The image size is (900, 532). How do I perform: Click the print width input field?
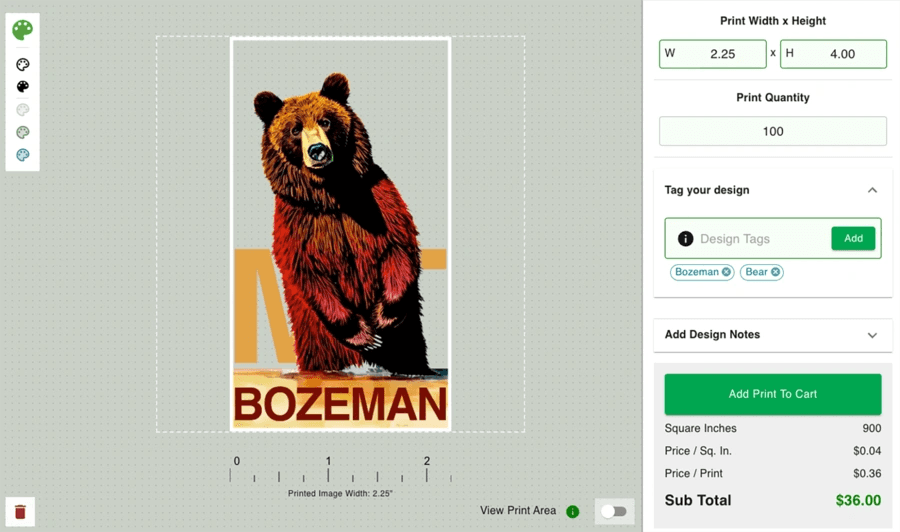tap(722, 54)
